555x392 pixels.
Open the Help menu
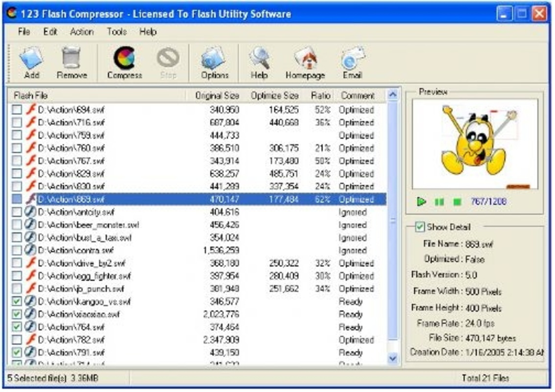(148, 31)
